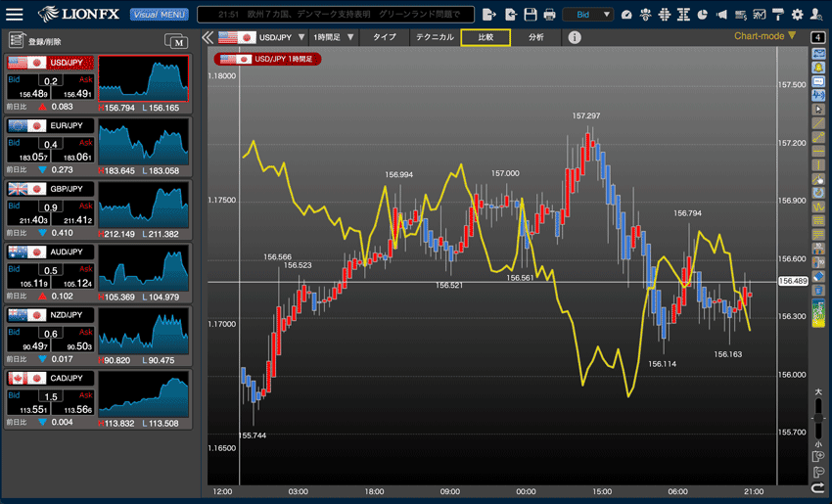Click the paint roller theme icon
The height and width of the screenshot is (504, 832).
click(777, 15)
